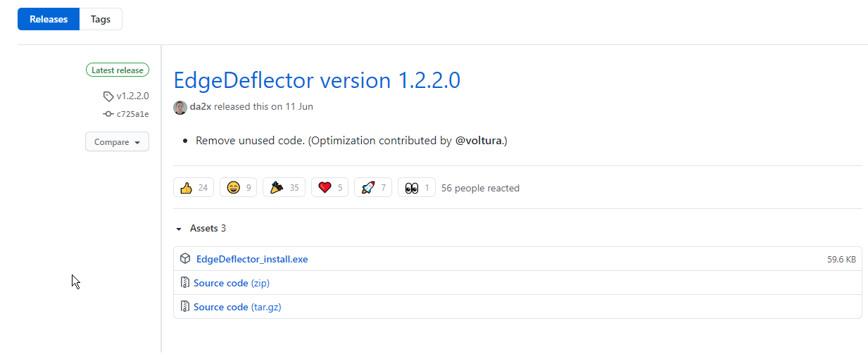Download Source code (zip)
Screen dimensions: 868x361
(x=232, y=283)
